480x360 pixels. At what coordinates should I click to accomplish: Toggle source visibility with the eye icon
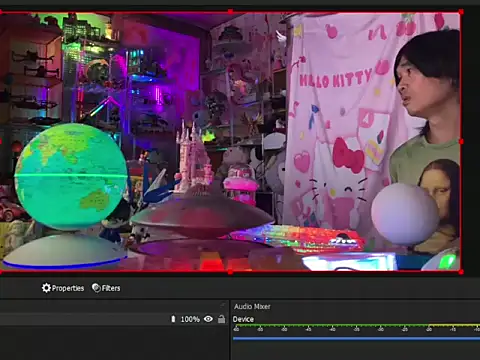click(208, 319)
